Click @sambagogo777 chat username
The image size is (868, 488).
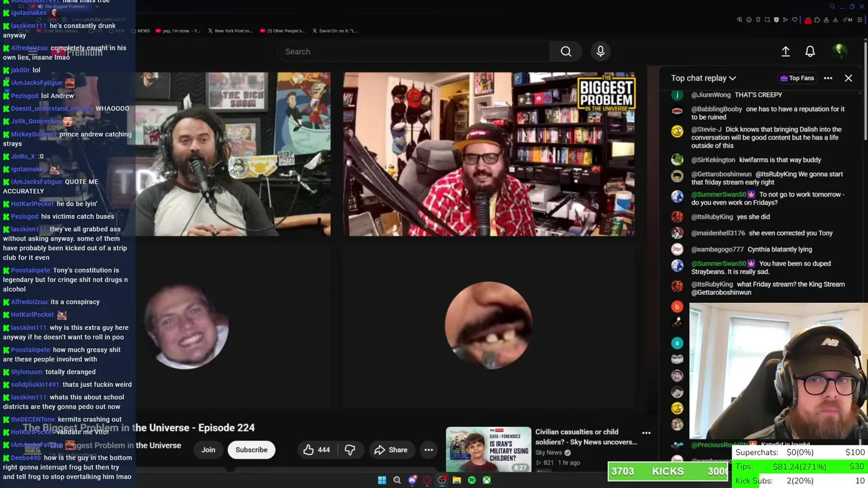717,249
